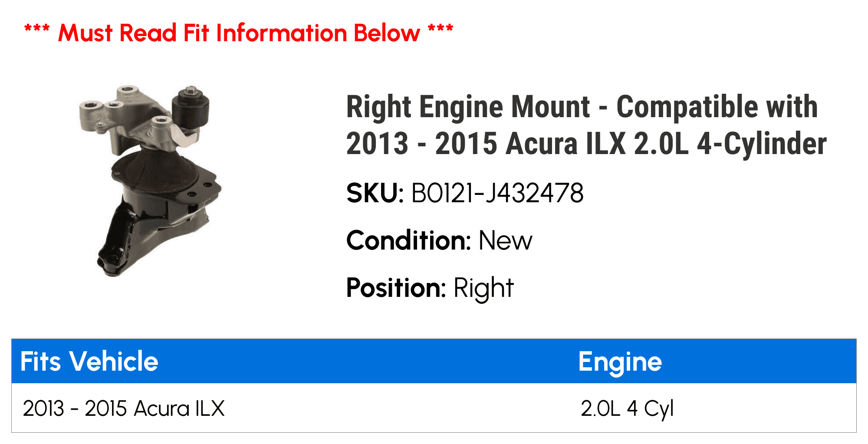Click the value New next to Condition
This screenshot has height=444, width=868.
point(505,240)
